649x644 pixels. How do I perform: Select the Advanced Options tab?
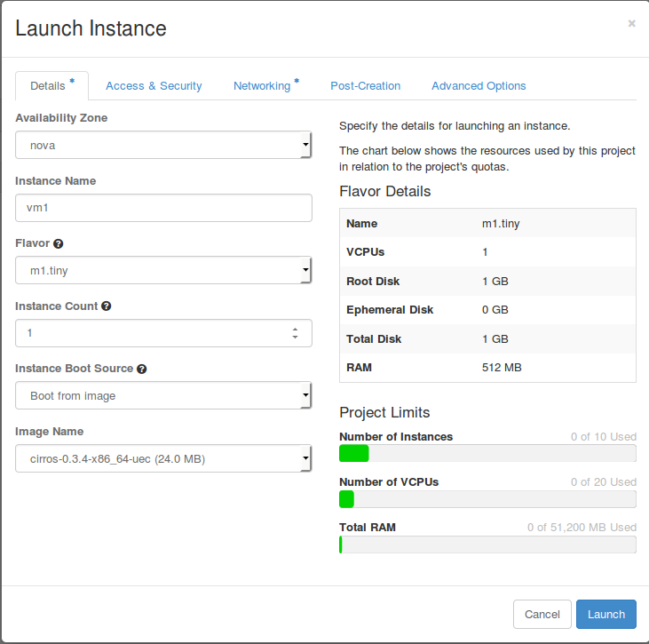coord(479,86)
